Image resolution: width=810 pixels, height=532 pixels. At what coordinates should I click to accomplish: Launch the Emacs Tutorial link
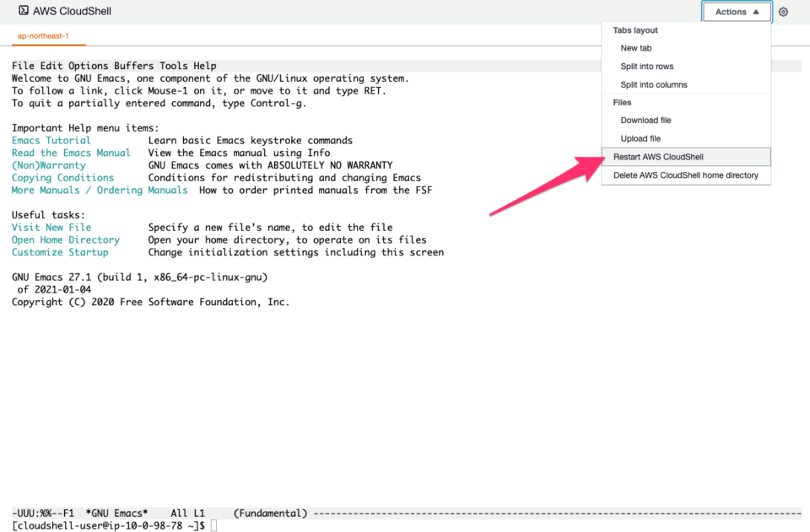51,140
